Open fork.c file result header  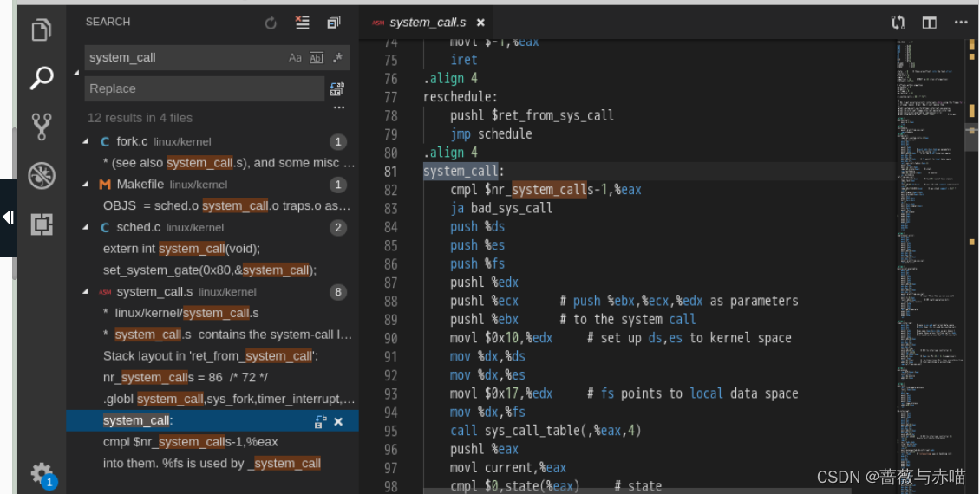click(x=212, y=142)
